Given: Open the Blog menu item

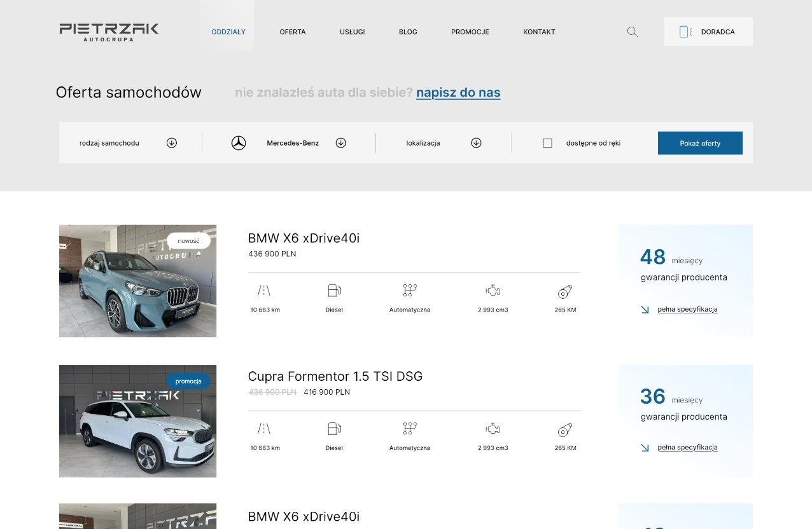Looking at the screenshot, I should (408, 32).
